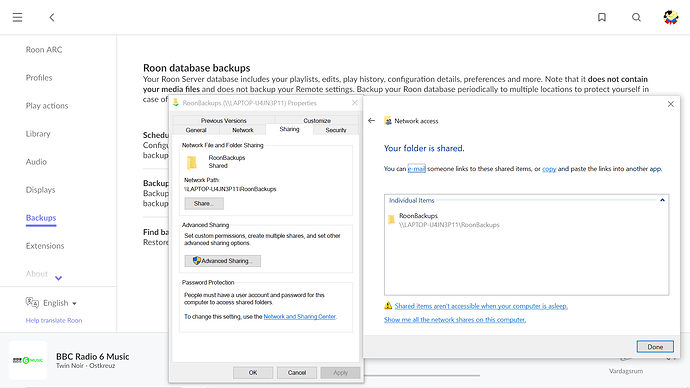Click the BBC Radio 6 Music title

point(92,356)
